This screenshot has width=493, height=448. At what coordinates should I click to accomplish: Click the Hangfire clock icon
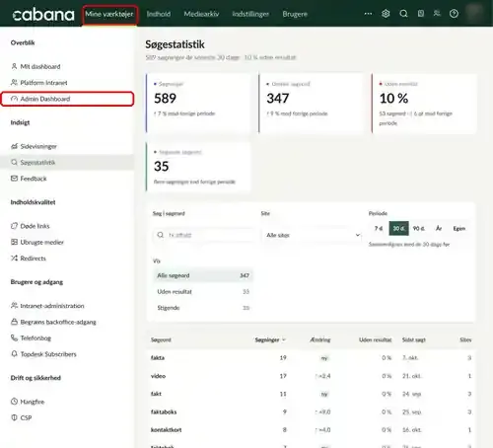[x=14, y=402]
